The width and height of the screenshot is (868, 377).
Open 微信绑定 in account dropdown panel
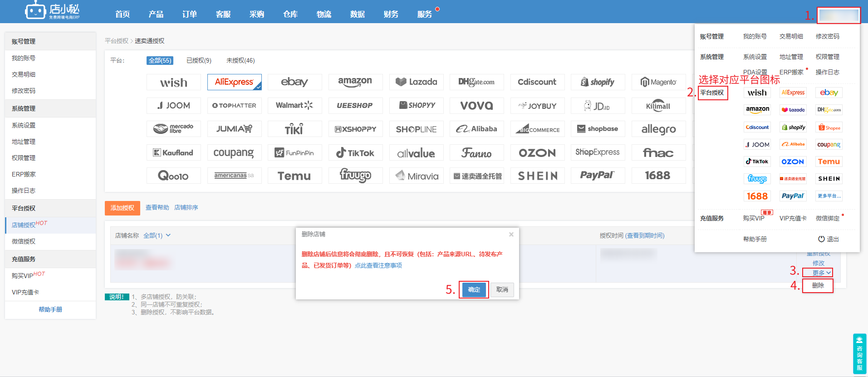pyautogui.click(x=828, y=218)
